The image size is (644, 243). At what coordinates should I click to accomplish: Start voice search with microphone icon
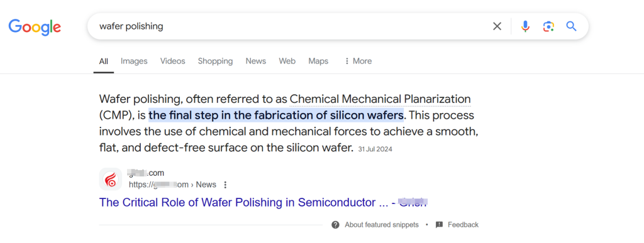point(525,26)
